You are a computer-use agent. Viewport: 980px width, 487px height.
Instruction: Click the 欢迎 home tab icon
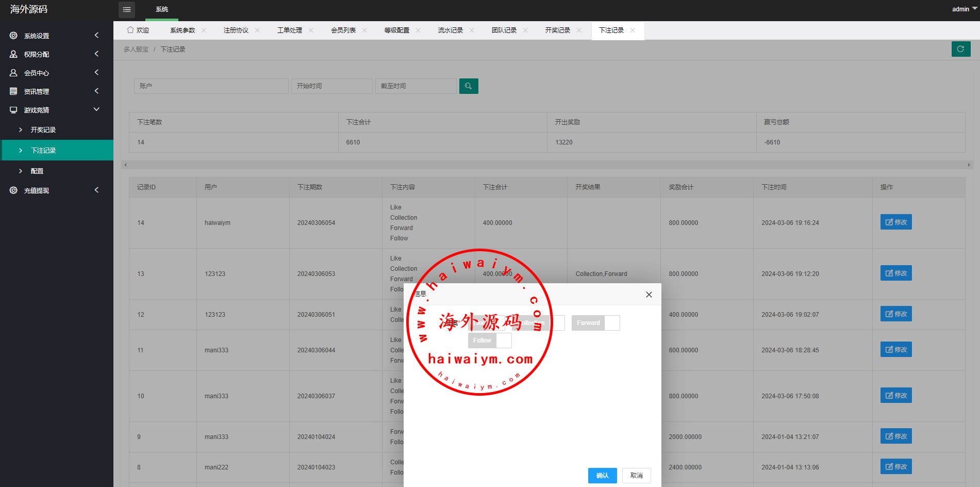130,30
